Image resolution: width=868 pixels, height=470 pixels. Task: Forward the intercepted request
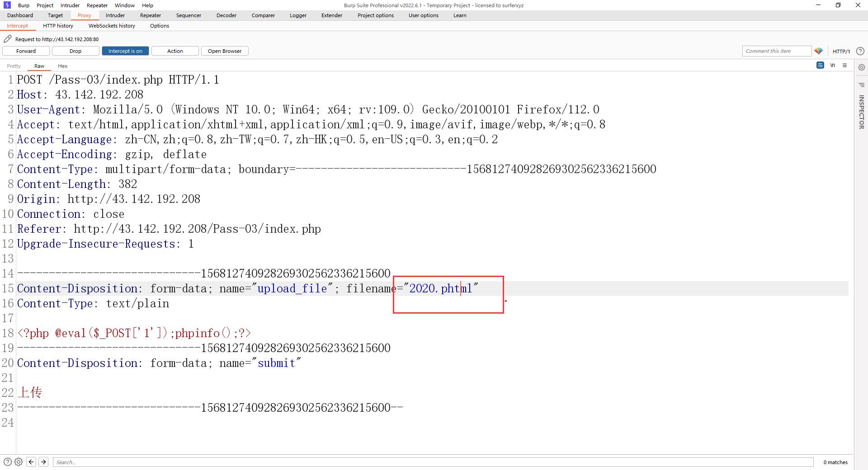click(26, 51)
